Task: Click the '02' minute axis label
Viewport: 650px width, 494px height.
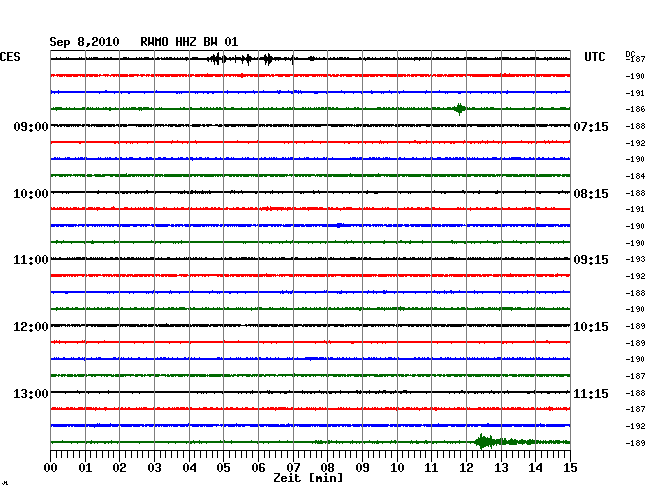Action: [119, 467]
